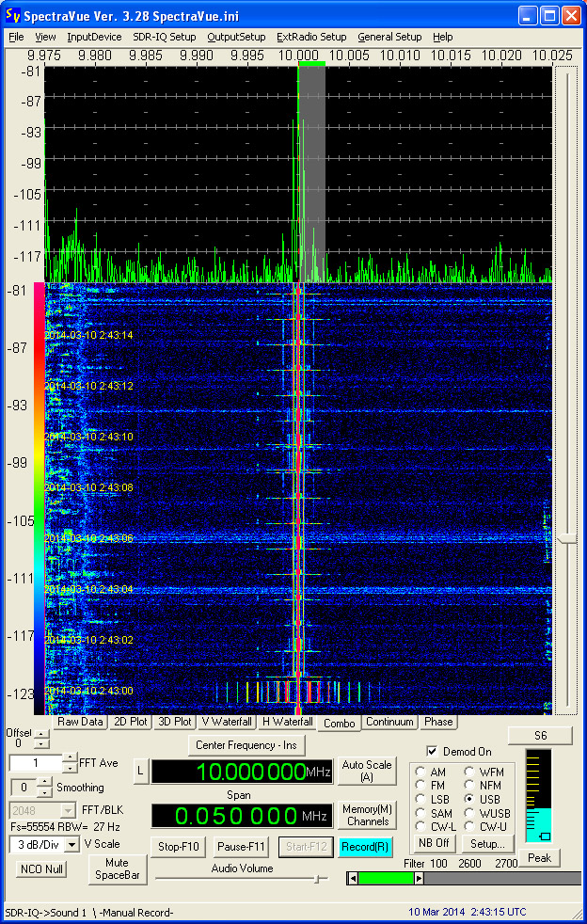This screenshot has width=587, height=924.
Task: Open the FFT/BLK 2048 dropdown
Action: [71, 810]
